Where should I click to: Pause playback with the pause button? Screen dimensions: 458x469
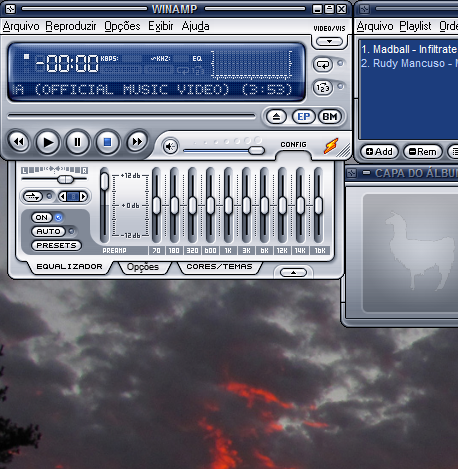77,142
